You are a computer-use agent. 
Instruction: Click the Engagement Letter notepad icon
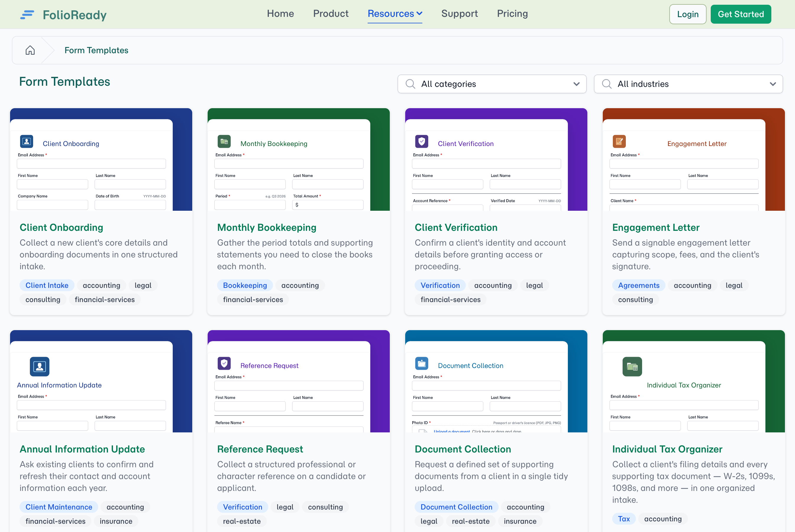pos(619,142)
